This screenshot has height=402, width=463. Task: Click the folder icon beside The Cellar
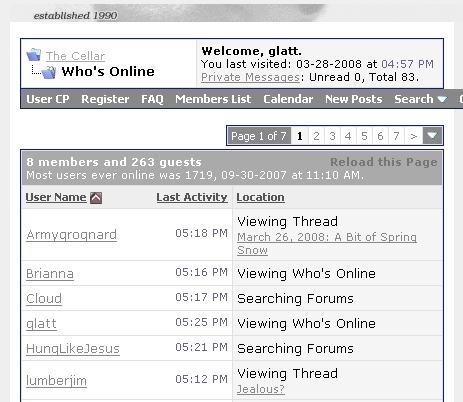point(34,55)
